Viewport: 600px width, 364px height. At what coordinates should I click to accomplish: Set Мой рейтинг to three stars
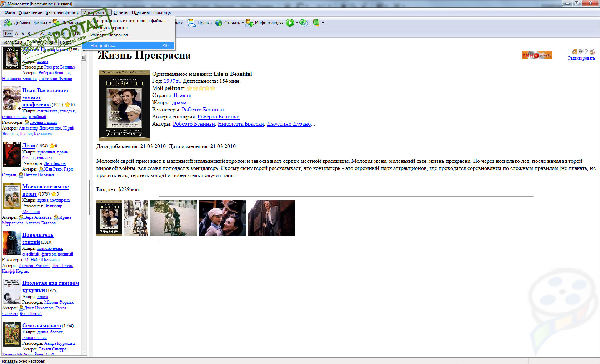click(201, 88)
